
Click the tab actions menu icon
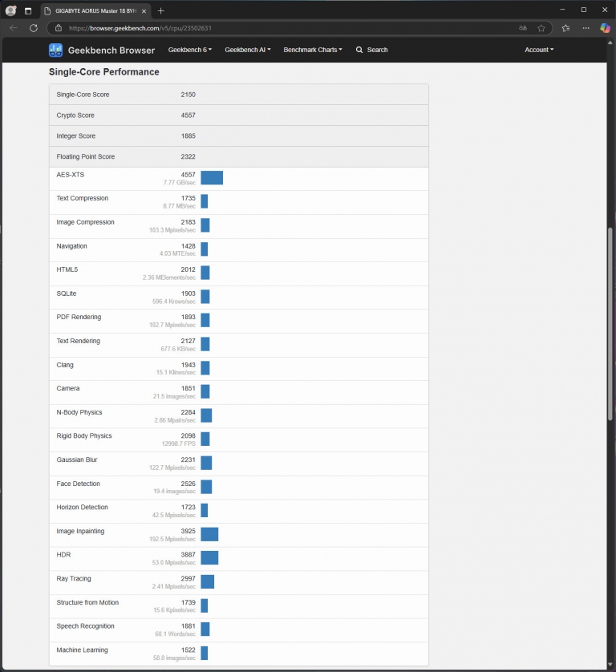point(28,11)
